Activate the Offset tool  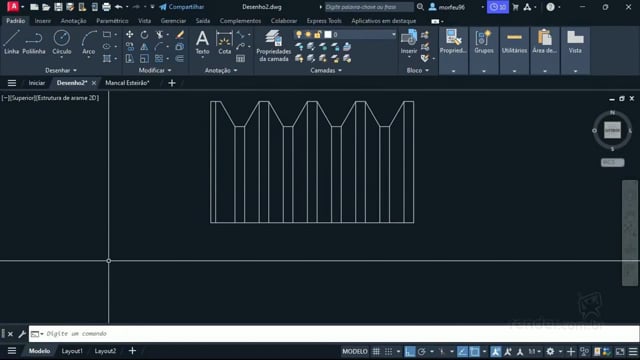(x=180, y=59)
